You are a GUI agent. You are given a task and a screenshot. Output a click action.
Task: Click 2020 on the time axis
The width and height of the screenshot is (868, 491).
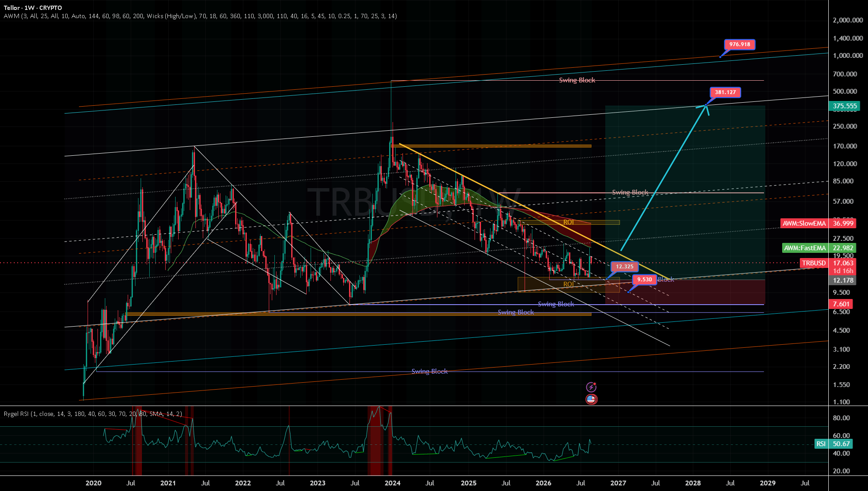[93, 483]
